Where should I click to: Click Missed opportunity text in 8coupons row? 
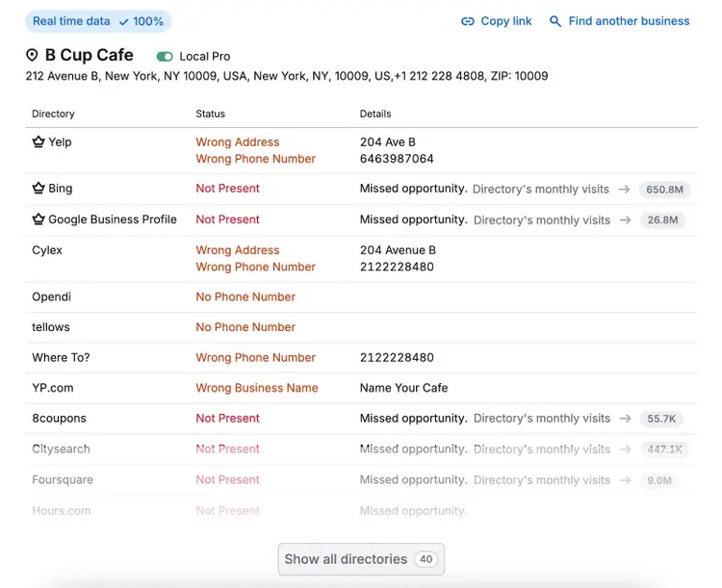[x=414, y=418]
